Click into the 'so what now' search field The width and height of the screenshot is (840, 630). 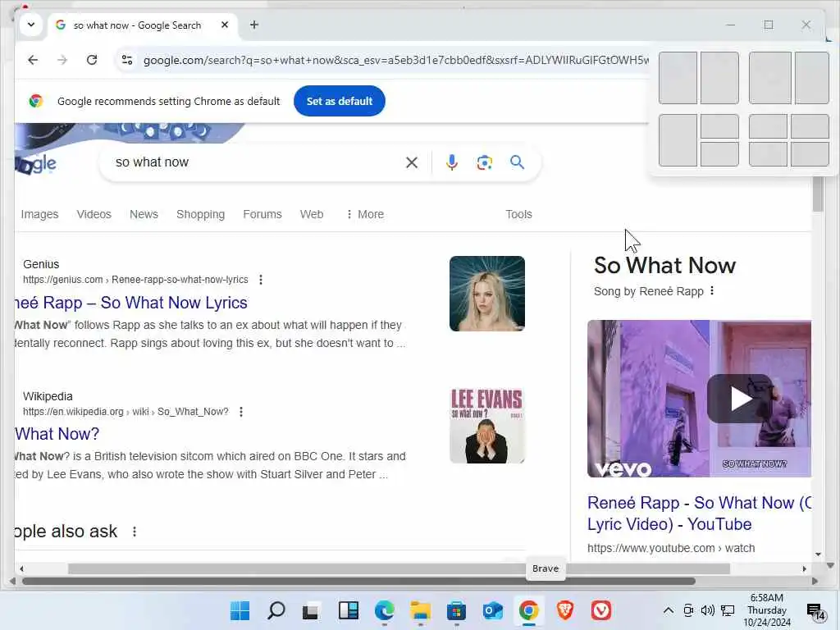pyautogui.click(x=252, y=162)
